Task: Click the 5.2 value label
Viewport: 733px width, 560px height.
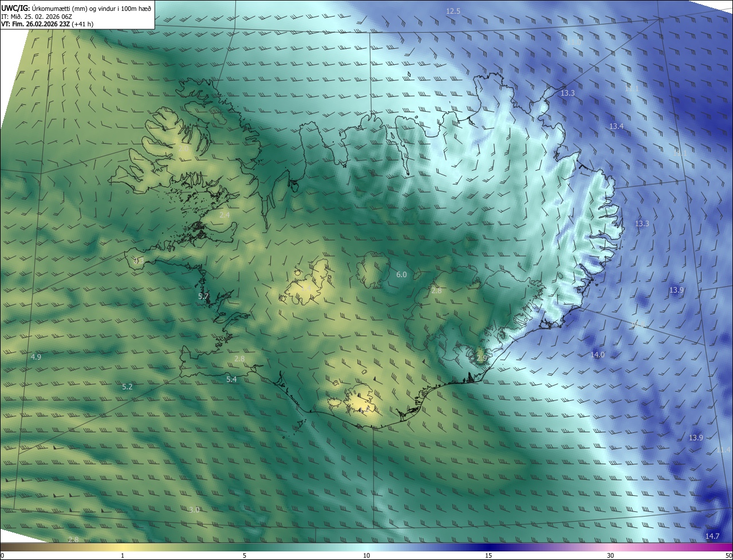Action: click(x=127, y=387)
